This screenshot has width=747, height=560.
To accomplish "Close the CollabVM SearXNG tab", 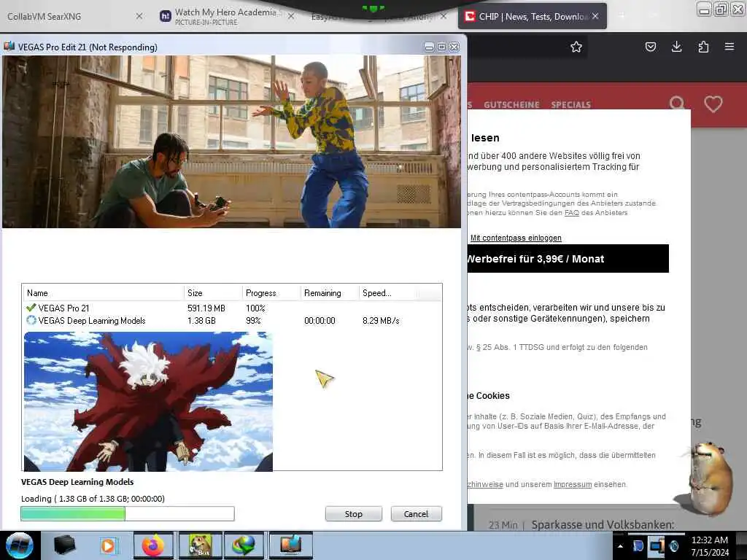I will coord(139,16).
